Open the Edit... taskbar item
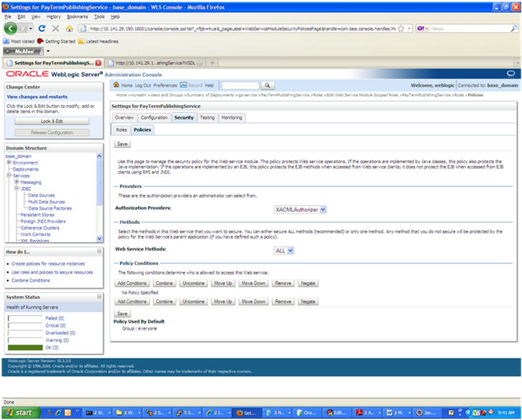Screen dimensions: 522x420 coord(337,413)
